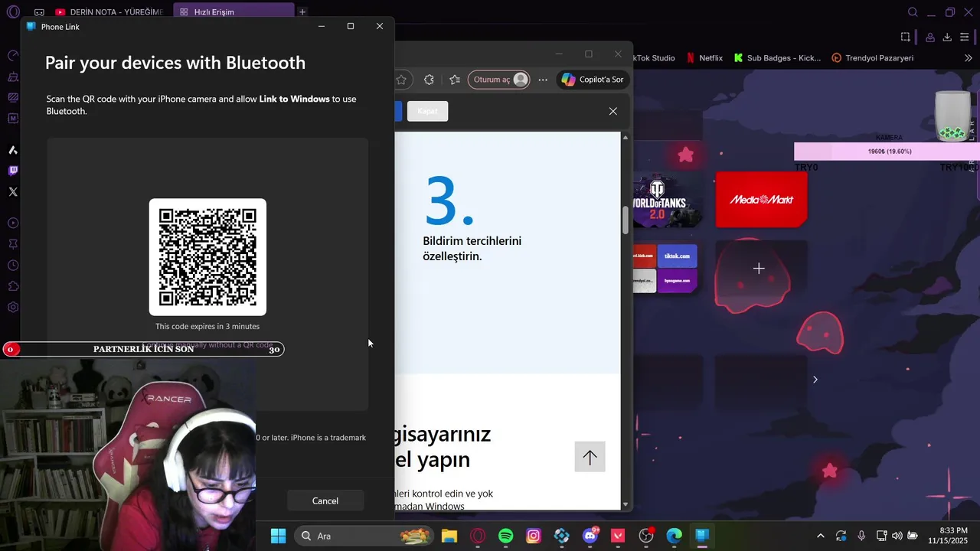Click the KAMERA donation progress bar

[886, 152]
